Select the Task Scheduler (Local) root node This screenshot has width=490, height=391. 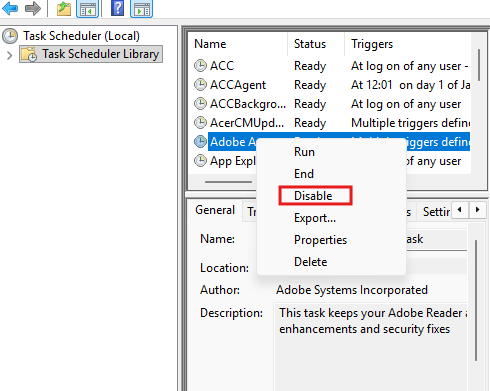pyautogui.click(x=81, y=36)
